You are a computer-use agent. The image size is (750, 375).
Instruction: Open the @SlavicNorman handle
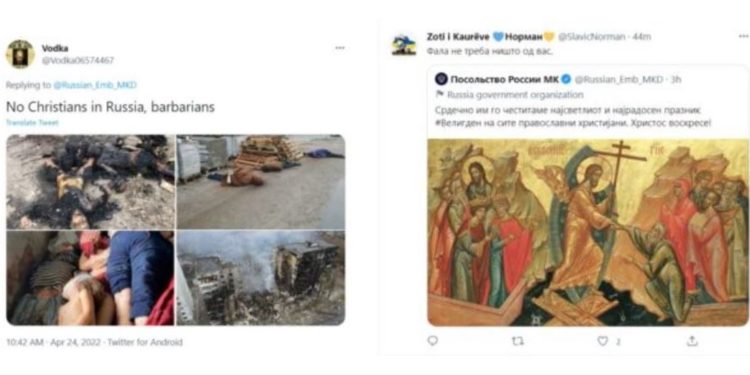tap(591, 37)
